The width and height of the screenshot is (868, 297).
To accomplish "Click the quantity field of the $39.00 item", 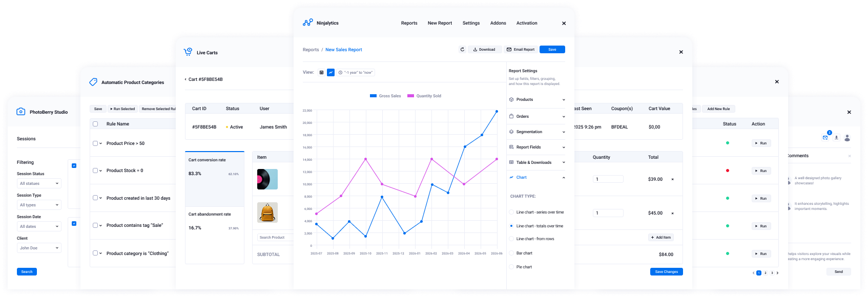I will [608, 179].
